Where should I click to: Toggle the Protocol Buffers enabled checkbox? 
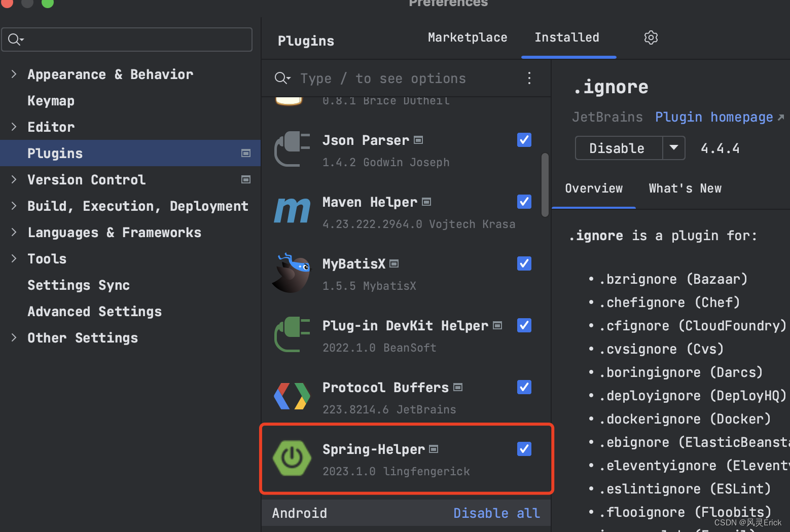(524, 387)
